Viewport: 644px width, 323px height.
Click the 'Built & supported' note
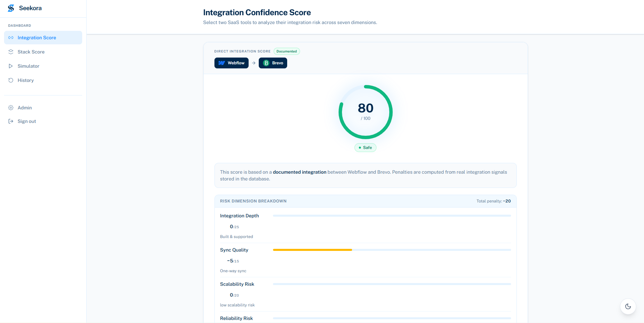[236, 237]
